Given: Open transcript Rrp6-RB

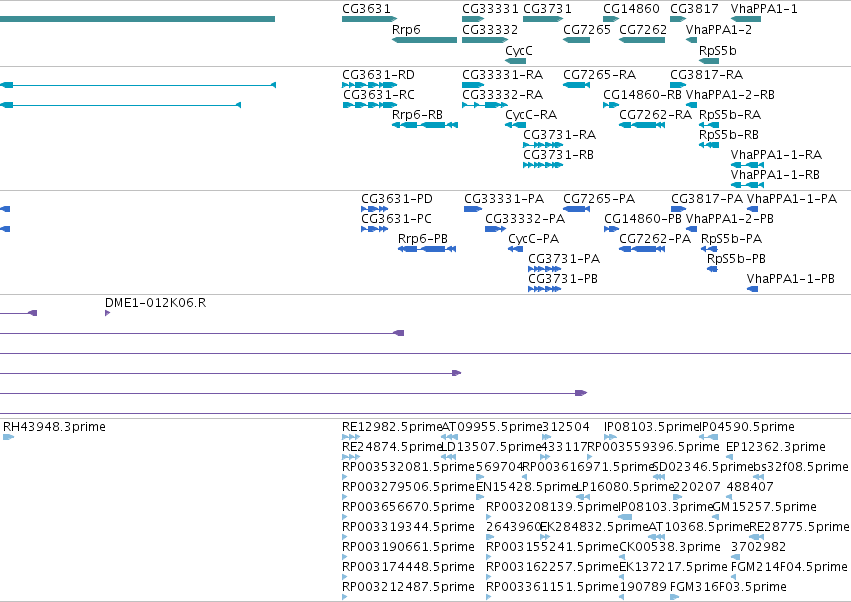Looking at the screenshot, I should 417,115.
